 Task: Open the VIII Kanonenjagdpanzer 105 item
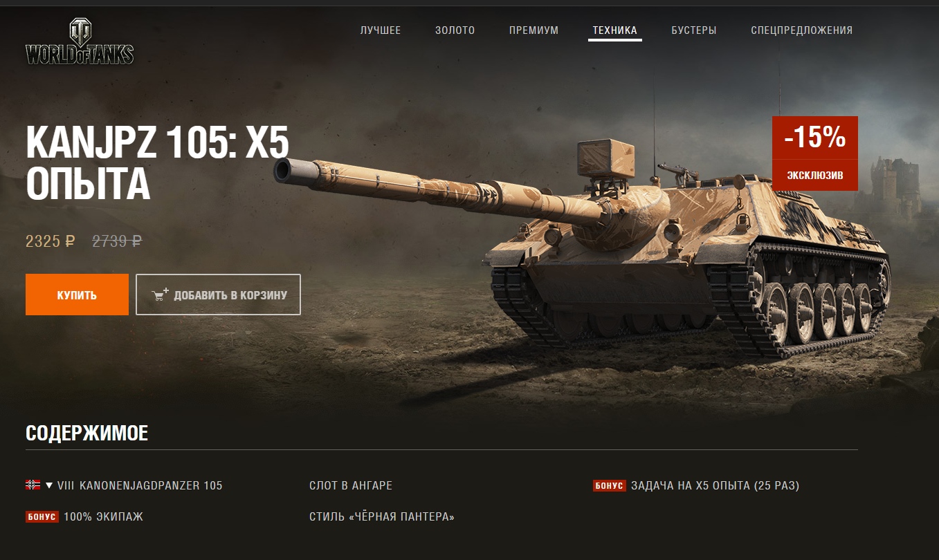click(140, 485)
